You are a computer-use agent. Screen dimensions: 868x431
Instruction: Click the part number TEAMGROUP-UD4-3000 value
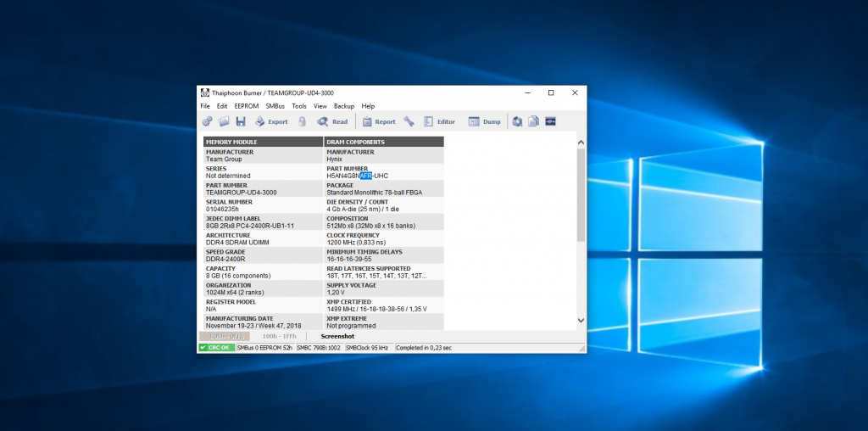[242, 193]
